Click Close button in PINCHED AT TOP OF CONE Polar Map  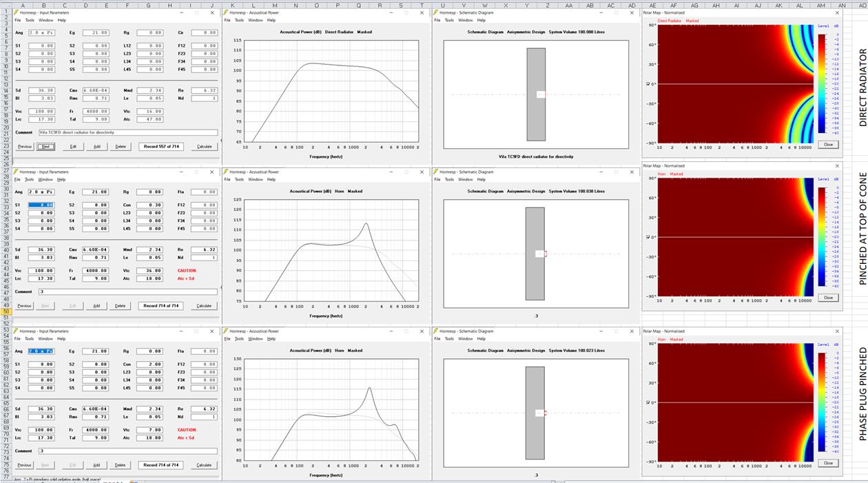click(x=828, y=298)
